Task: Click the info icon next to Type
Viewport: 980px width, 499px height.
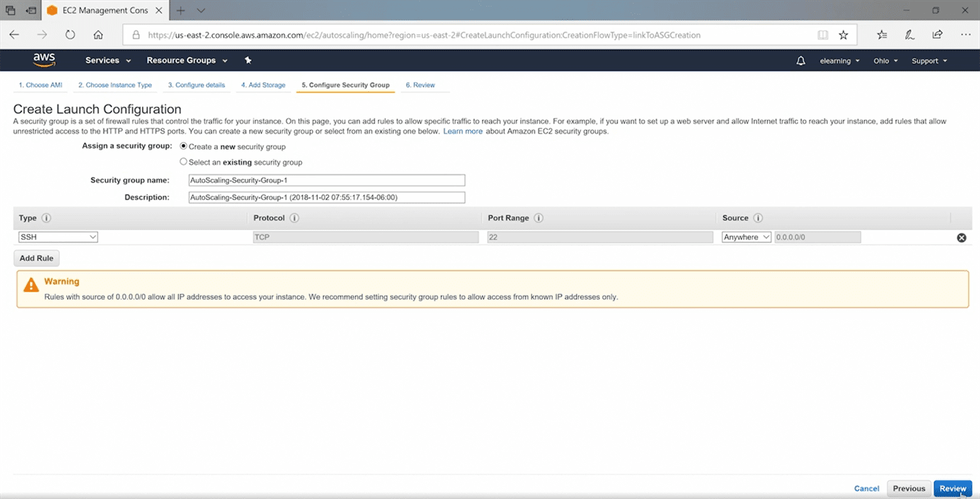Action: (47, 218)
